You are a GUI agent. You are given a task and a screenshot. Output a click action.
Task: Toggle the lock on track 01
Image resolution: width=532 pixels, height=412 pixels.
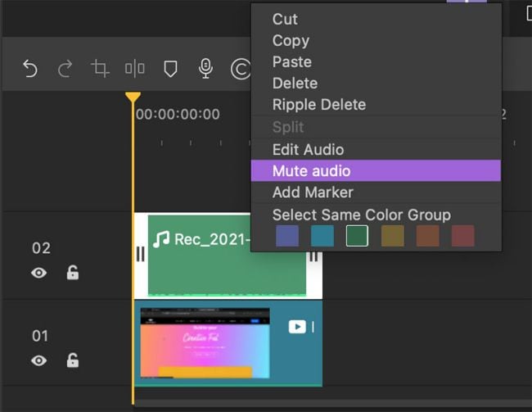click(x=73, y=360)
